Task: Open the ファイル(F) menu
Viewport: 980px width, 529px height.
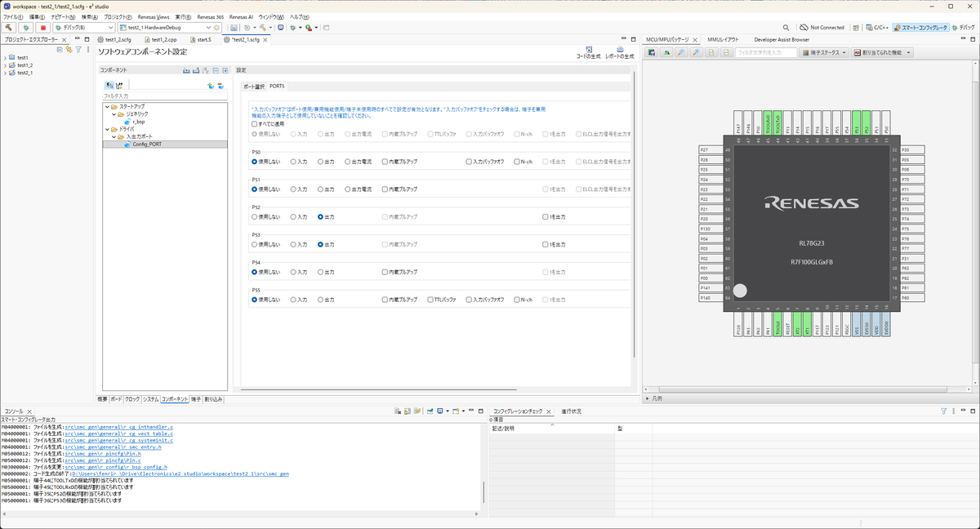Action: 13,16
